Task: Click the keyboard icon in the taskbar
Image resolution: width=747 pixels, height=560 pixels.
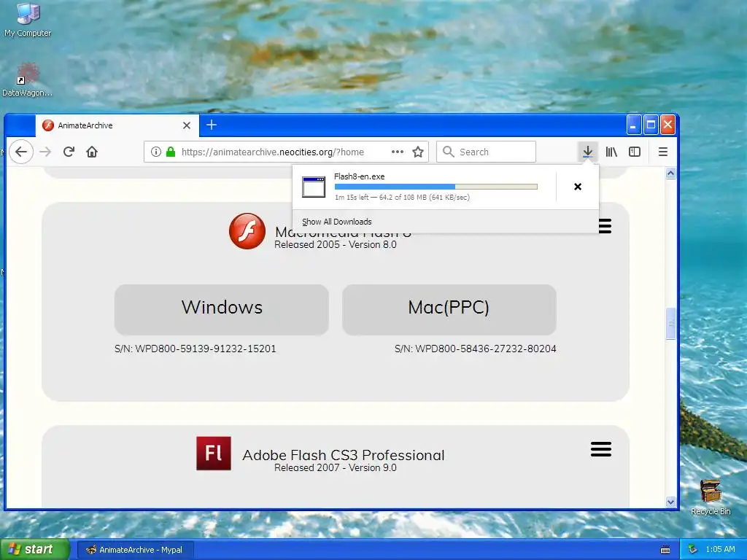Action: pyautogui.click(x=665, y=550)
